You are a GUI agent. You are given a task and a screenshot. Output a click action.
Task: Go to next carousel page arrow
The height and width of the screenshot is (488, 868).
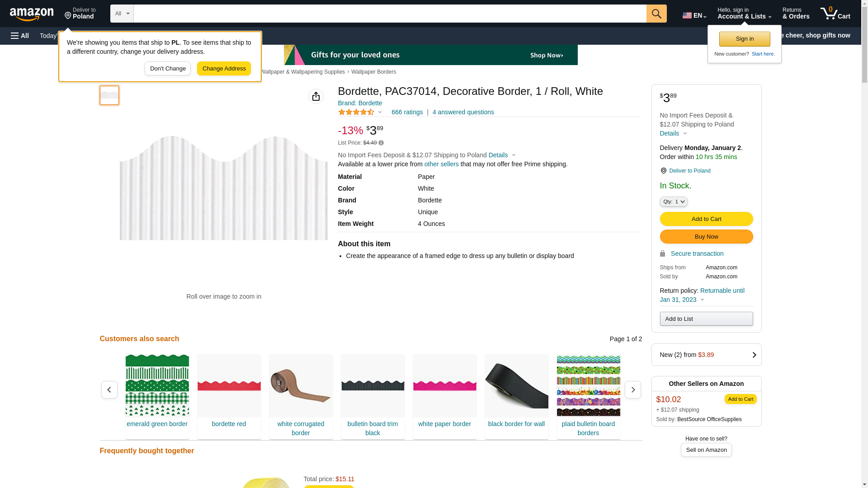point(632,389)
